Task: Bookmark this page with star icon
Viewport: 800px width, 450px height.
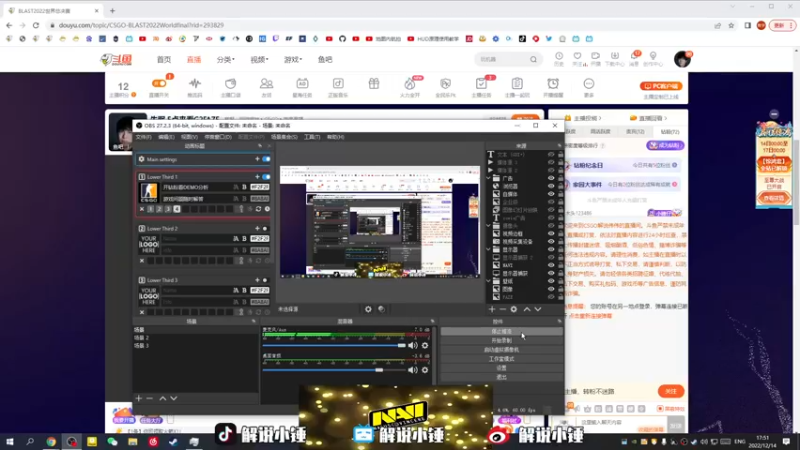Action: point(731,25)
